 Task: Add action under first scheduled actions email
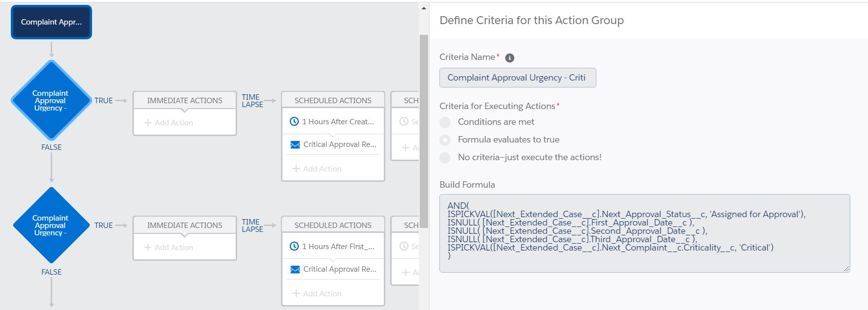tap(317, 169)
